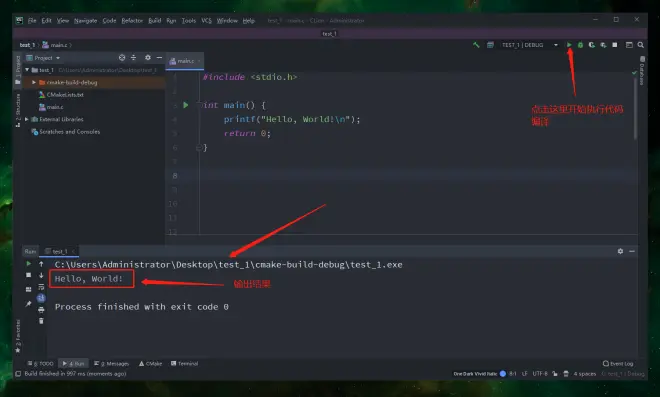Click main.c in the breadcrumb bar

[x=55, y=45]
